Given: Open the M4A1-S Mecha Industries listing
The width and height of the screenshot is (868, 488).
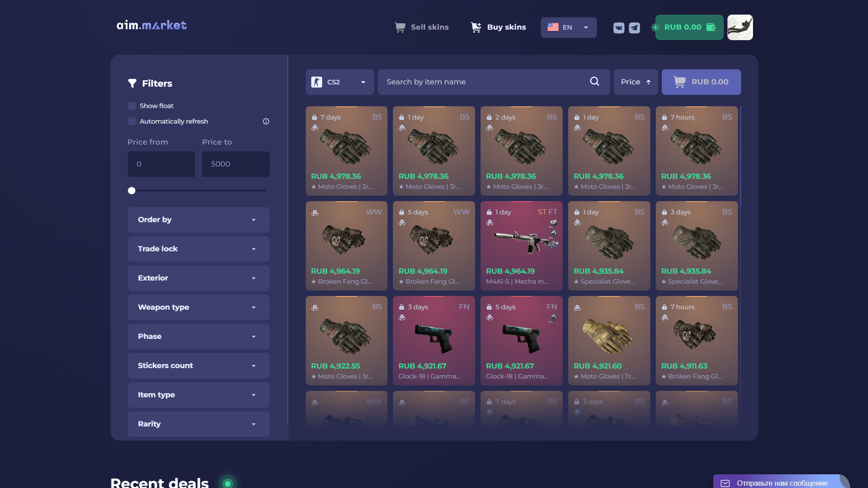Looking at the screenshot, I should point(521,246).
